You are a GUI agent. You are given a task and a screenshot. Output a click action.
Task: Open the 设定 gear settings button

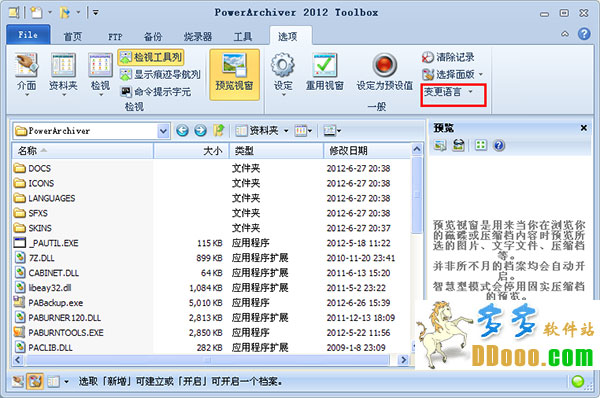[x=283, y=74]
